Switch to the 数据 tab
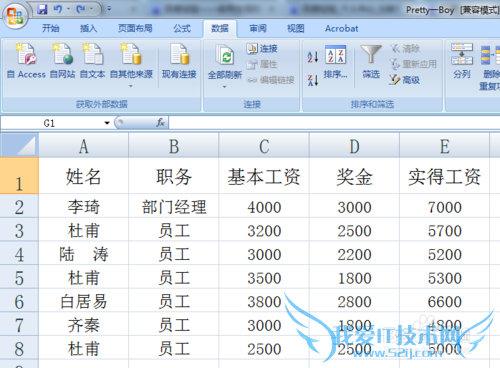500x368 pixels. pyautogui.click(x=220, y=28)
